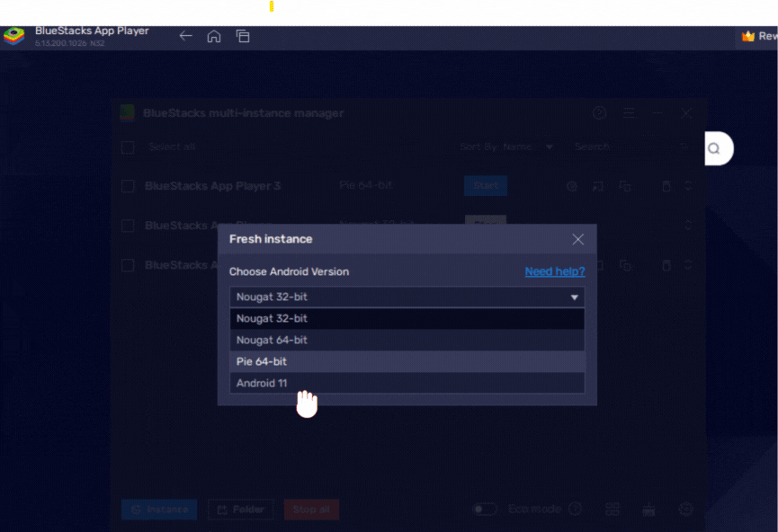Click the arrange instances grid icon
The height and width of the screenshot is (532, 778).
coord(613,510)
